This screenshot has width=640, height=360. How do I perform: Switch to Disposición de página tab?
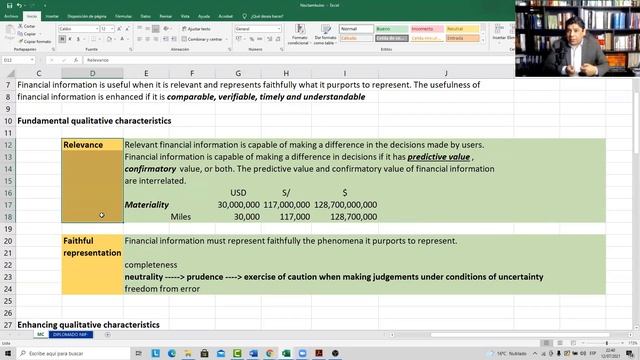click(x=87, y=16)
